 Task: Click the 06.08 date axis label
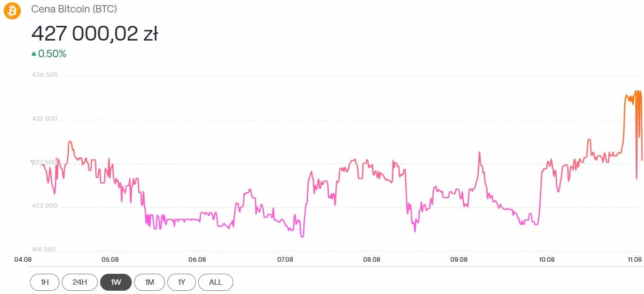point(197,259)
